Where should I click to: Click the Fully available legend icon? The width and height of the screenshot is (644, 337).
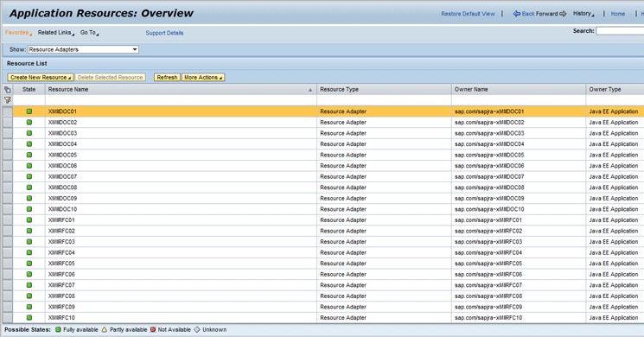tap(58, 329)
